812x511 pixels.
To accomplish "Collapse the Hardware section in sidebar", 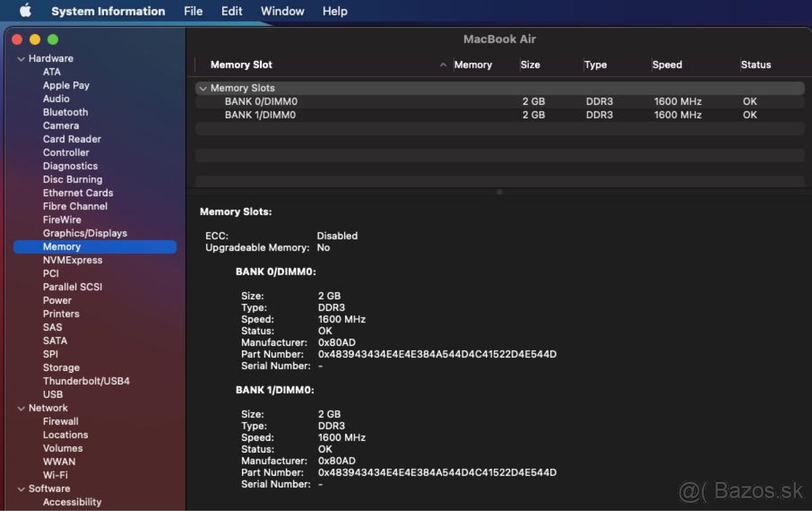I will pyautogui.click(x=21, y=59).
